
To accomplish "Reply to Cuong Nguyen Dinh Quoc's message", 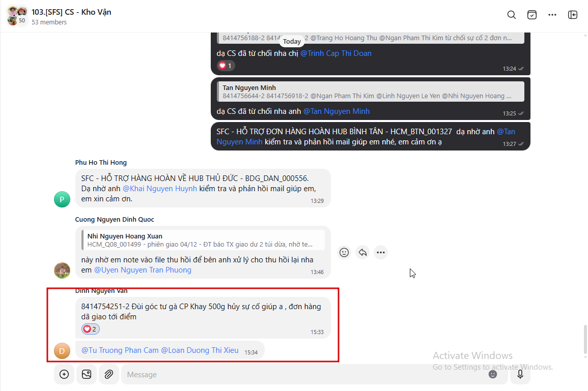I will click(362, 252).
